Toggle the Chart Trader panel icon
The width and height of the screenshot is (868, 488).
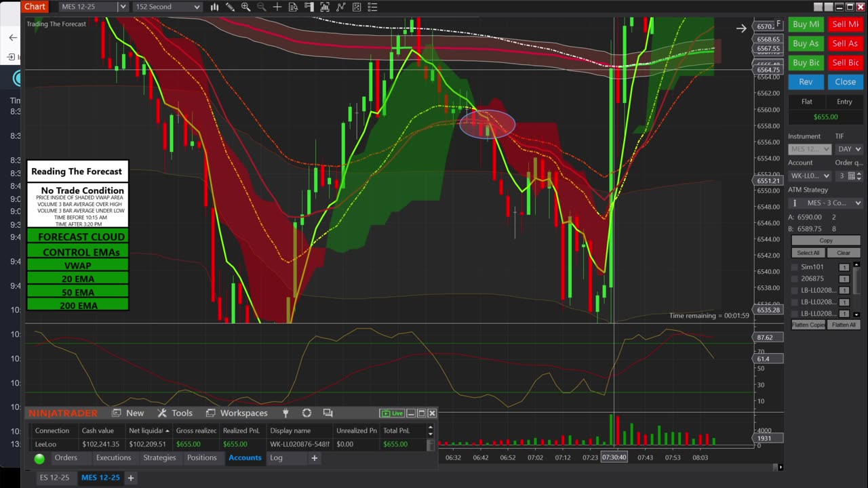click(309, 7)
